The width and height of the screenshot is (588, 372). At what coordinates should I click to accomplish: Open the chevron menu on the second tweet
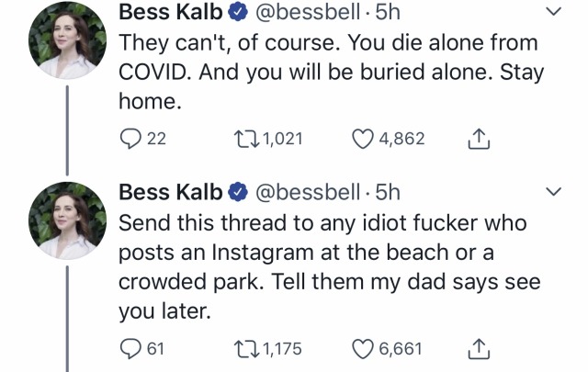[553, 192]
